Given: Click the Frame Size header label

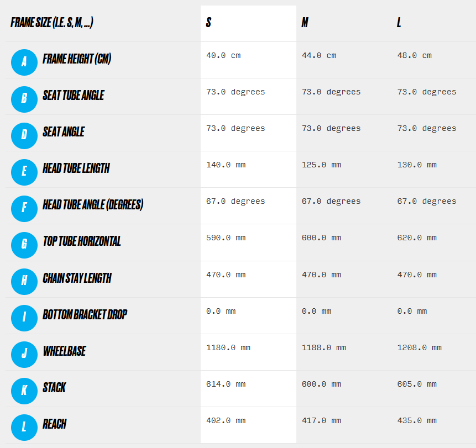Looking at the screenshot, I should click(51, 23).
